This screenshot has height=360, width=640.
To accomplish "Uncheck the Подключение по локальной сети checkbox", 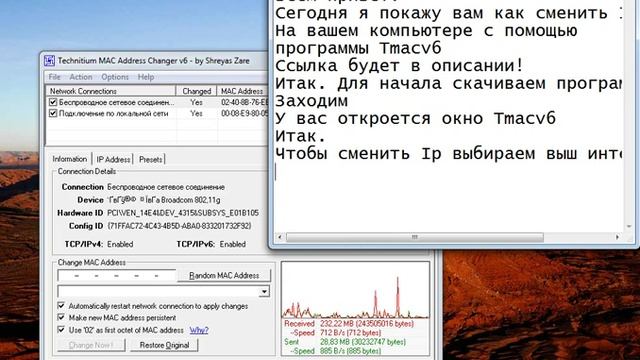I will click(53, 113).
